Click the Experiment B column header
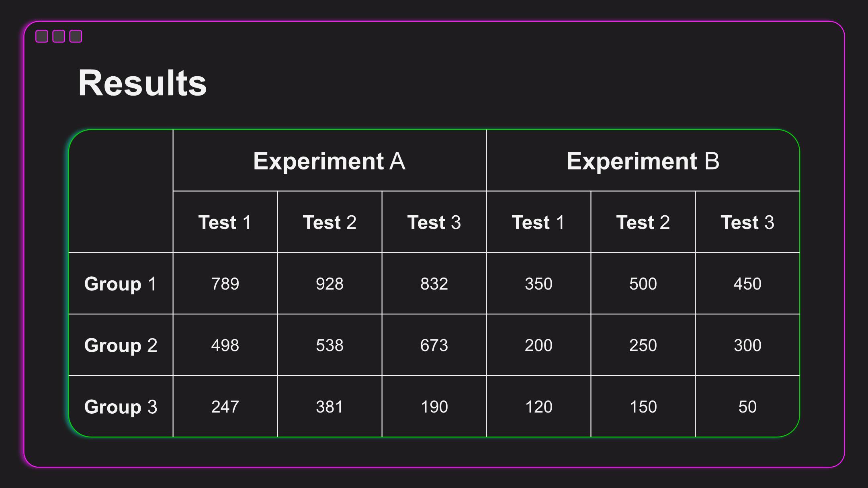The image size is (868, 488). click(x=643, y=161)
